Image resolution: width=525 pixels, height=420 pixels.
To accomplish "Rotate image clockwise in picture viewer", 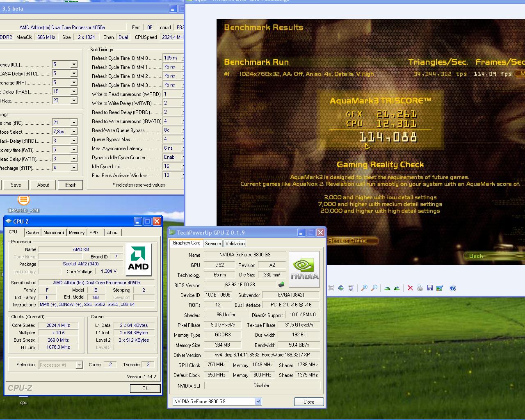I will pyautogui.click(x=387, y=288).
